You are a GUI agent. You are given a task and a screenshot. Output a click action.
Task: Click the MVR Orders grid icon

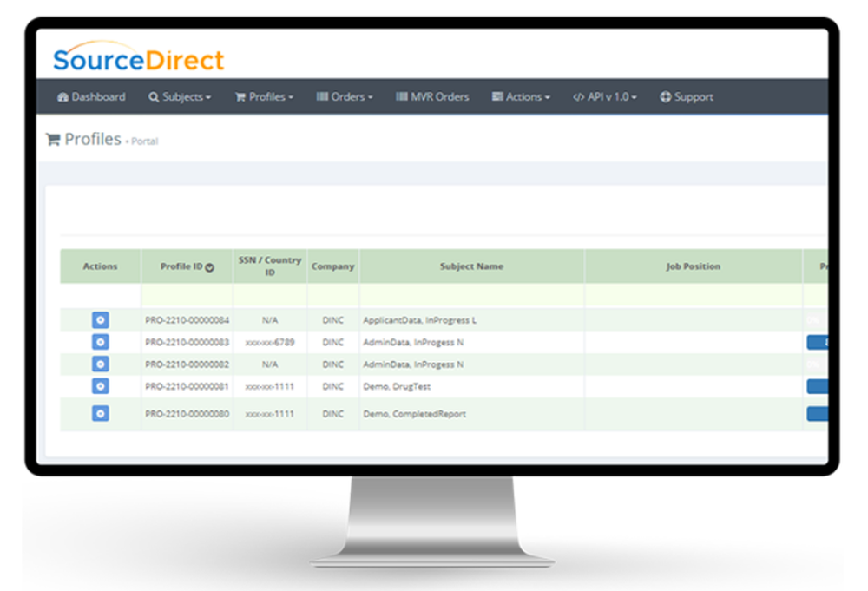404,96
